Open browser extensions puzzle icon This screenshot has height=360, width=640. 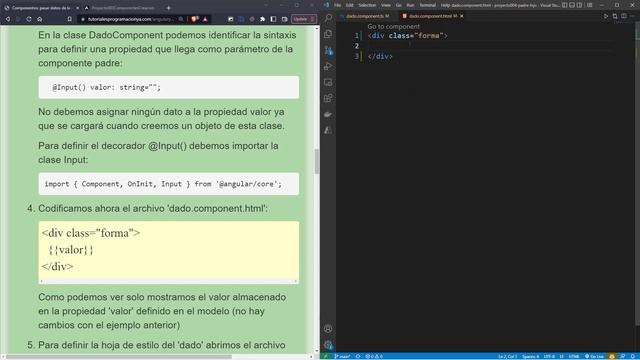tap(262, 19)
